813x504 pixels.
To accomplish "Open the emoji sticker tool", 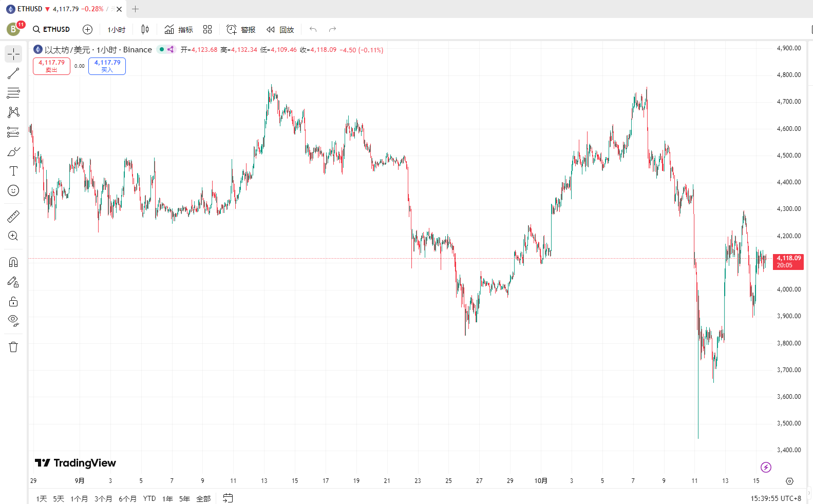I will click(x=13, y=190).
